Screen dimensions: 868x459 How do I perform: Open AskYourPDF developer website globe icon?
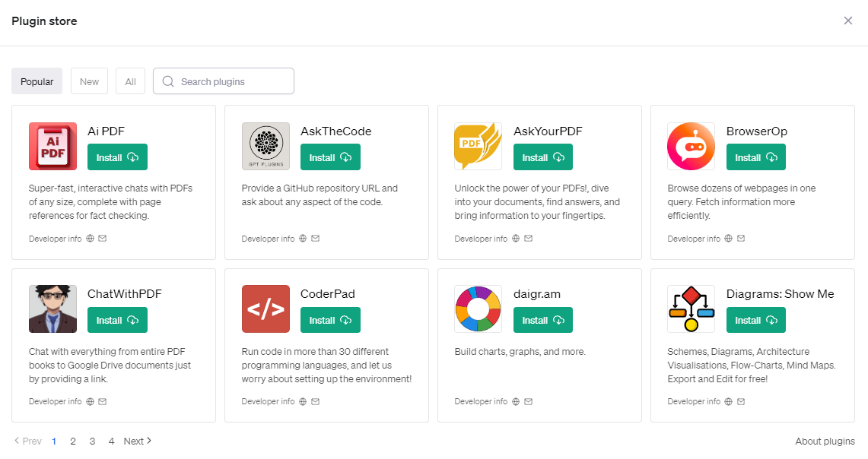pos(515,239)
